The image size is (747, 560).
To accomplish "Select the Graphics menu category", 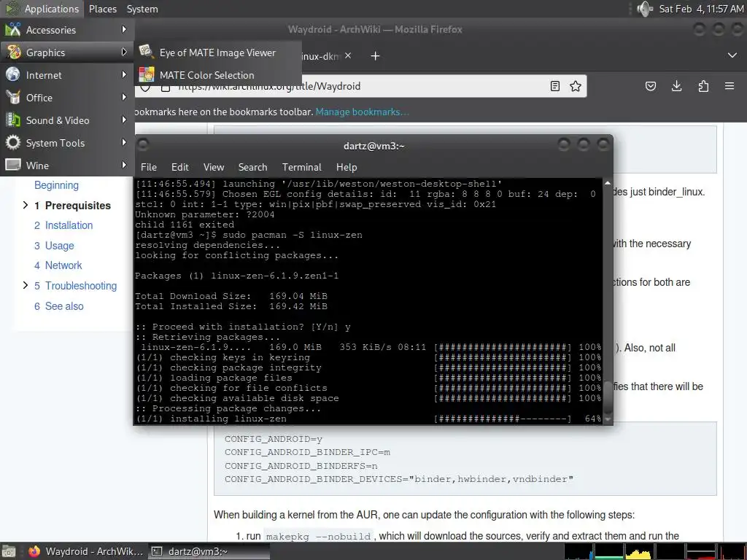I will (x=66, y=52).
